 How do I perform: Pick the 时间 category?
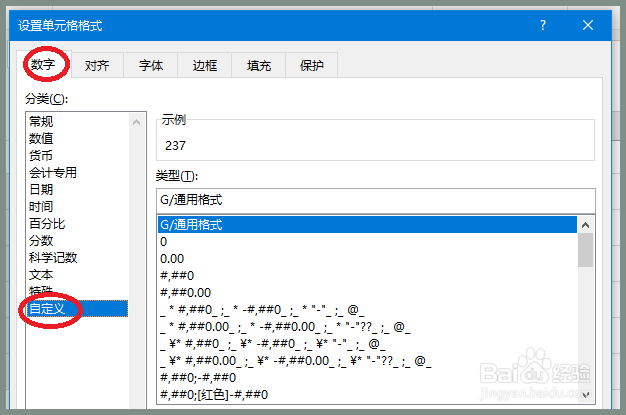pos(78,207)
